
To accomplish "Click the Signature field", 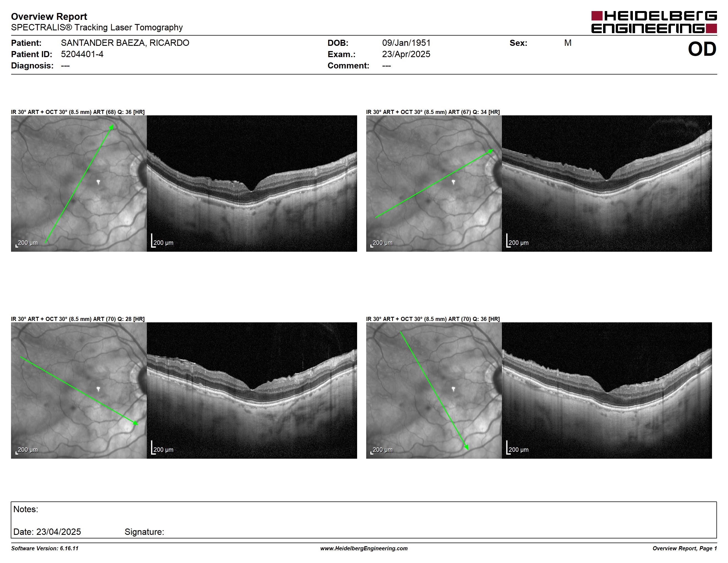I will coord(144,532).
